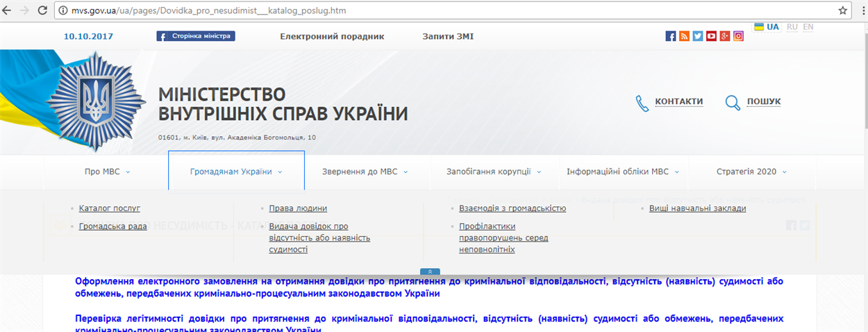The width and height of the screenshot is (868, 332).
Task: Open the Twitter social icon in header
Action: click(x=698, y=36)
